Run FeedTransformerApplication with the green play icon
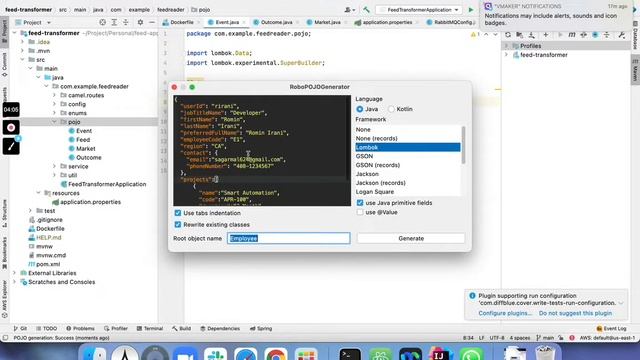 (471, 9)
